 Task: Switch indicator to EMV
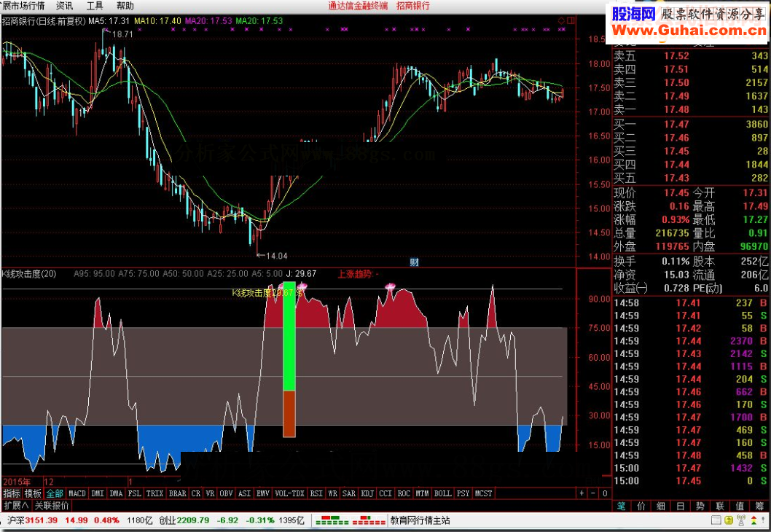point(263,493)
